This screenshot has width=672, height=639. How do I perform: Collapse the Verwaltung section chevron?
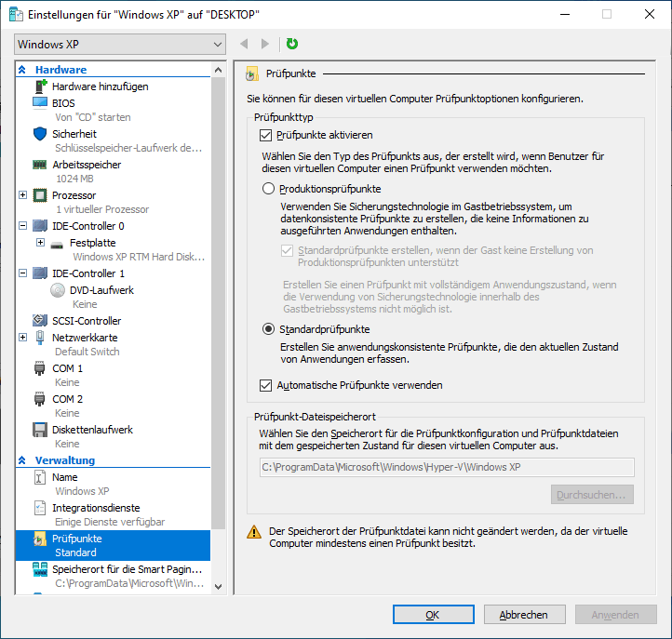[22, 460]
